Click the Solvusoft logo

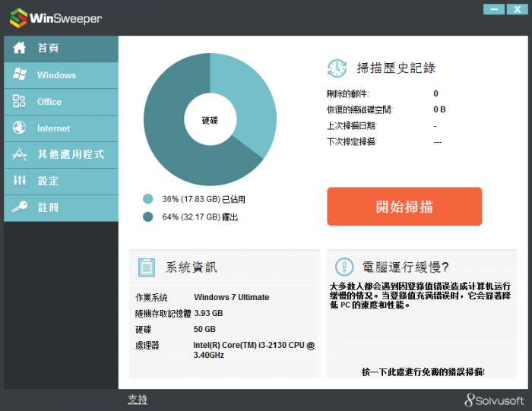click(494, 400)
